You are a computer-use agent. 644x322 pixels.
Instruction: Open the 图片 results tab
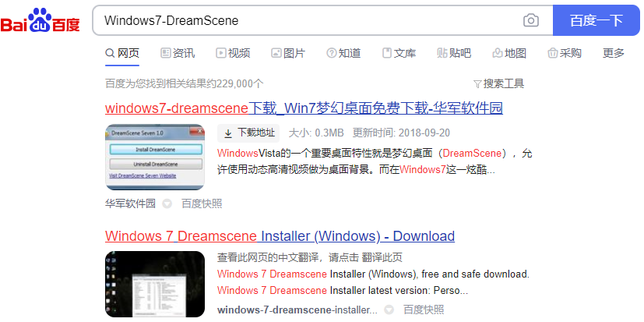pyautogui.click(x=288, y=53)
